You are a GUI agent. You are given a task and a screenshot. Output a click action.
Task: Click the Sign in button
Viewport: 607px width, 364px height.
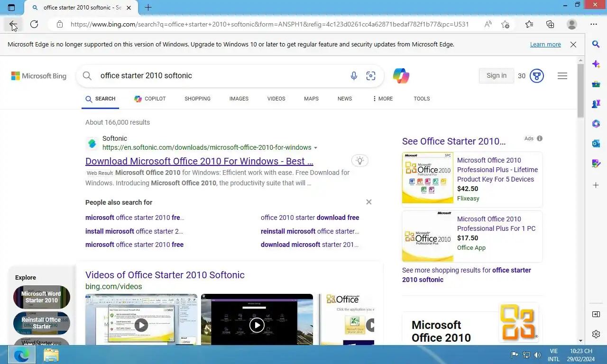[x=497, y=76]
